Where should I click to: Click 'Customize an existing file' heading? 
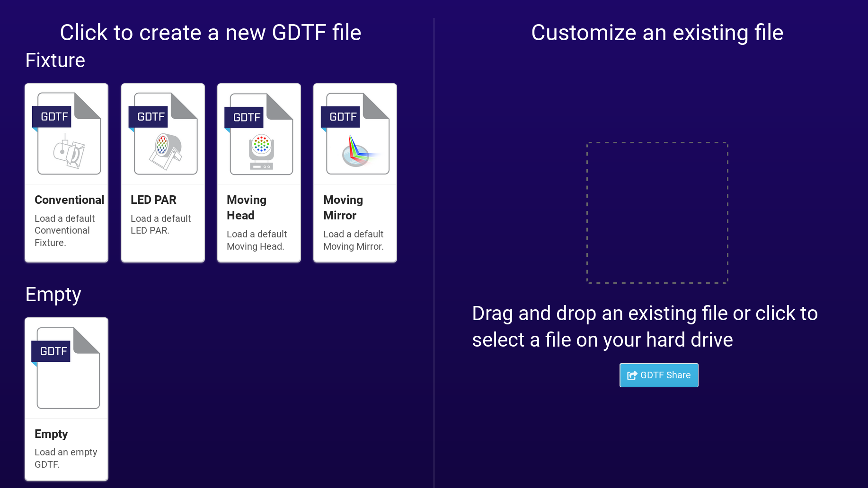click(657, 33)
